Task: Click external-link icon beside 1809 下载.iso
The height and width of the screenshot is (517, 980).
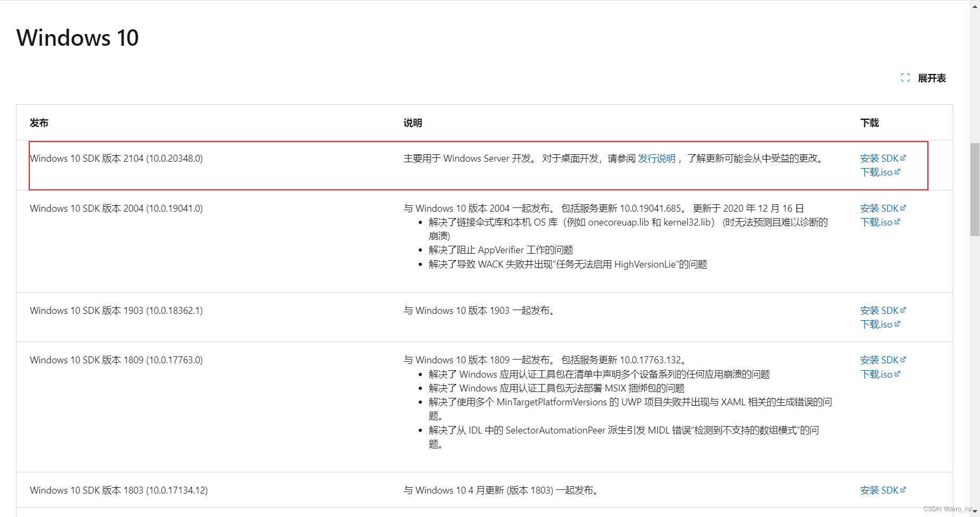Action: pyautogui.click(x=897, y=373)
